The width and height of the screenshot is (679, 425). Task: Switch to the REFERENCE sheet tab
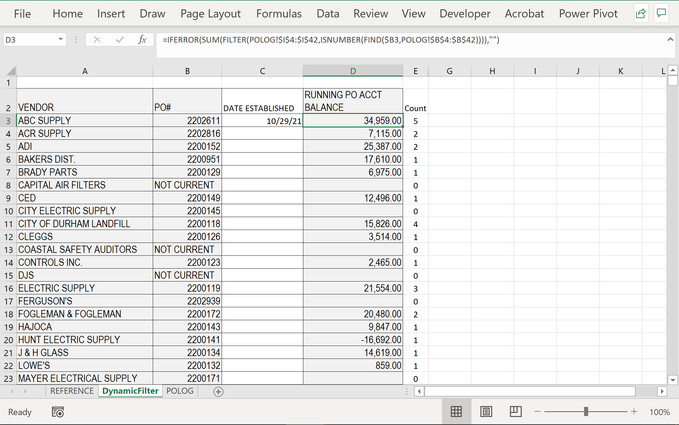[x=72, y=391]
